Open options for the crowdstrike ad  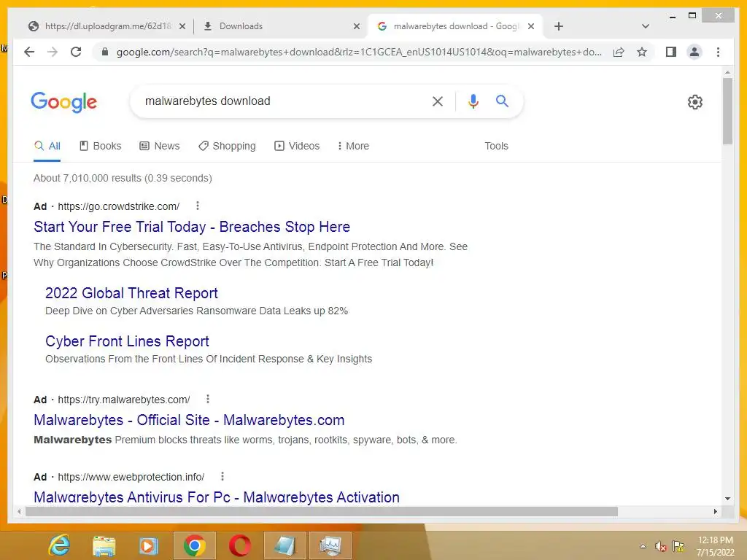point(197,206)
